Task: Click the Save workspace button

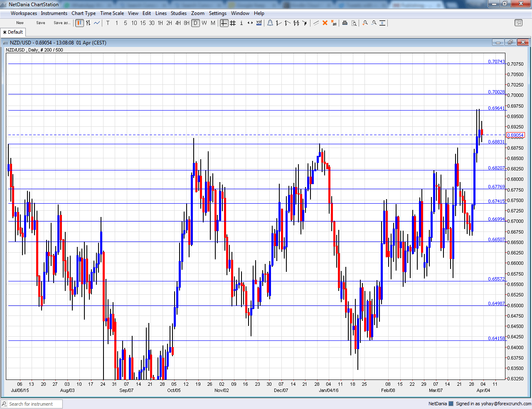Action: [x=40, y=23]
